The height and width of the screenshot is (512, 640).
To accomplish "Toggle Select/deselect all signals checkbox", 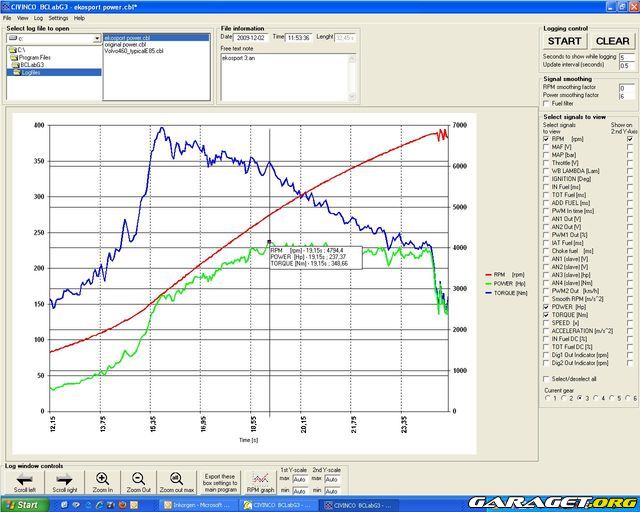I will coord(546,379).
